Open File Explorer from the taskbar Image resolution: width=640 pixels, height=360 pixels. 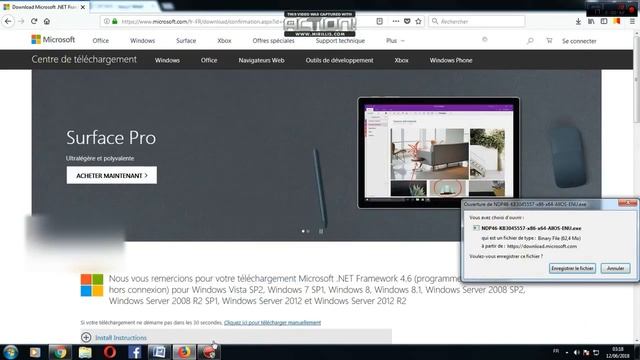coord(85,352)
